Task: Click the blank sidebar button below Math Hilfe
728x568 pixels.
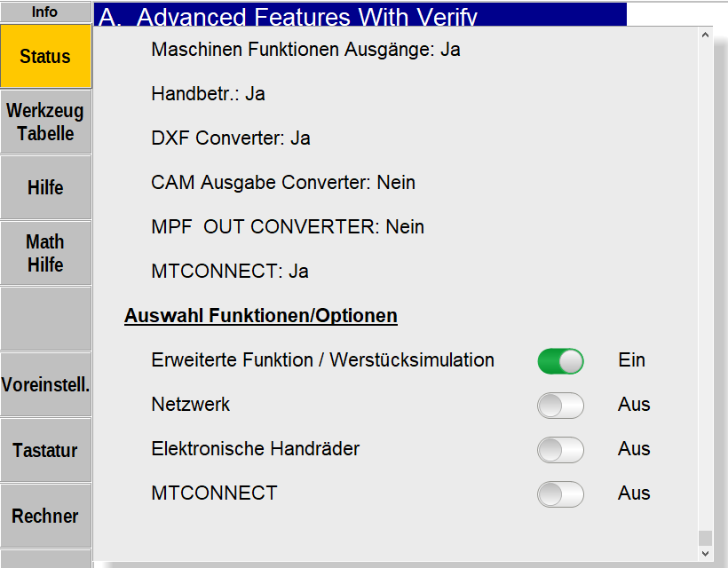Action: (x=45, y=319)
